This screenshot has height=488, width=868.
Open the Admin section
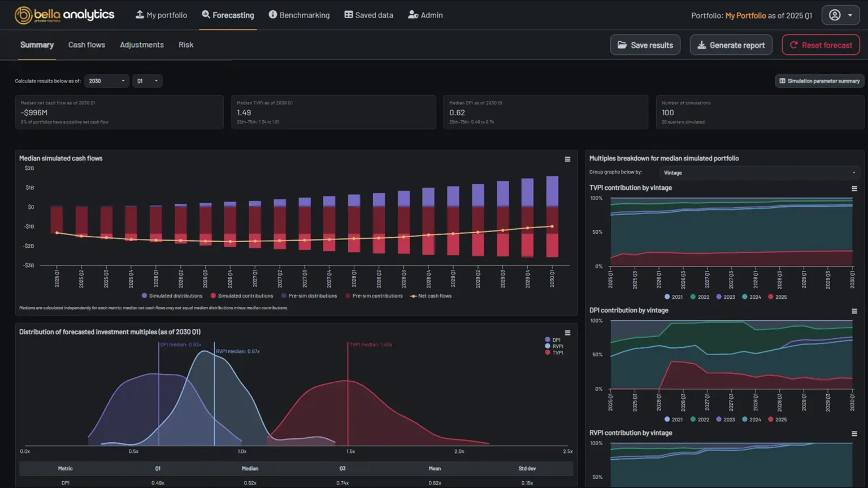426,15
